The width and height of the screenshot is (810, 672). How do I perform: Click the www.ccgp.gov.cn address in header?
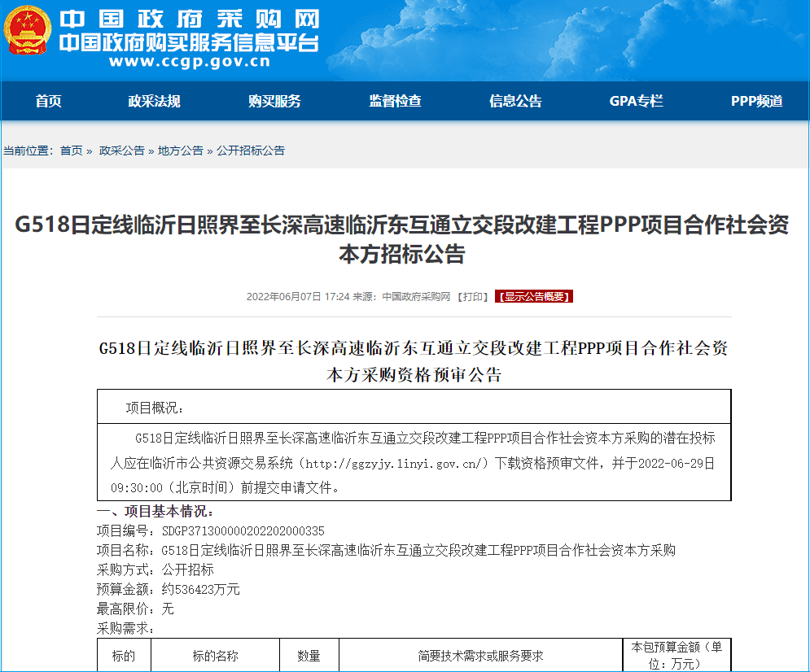pos(189,61)
